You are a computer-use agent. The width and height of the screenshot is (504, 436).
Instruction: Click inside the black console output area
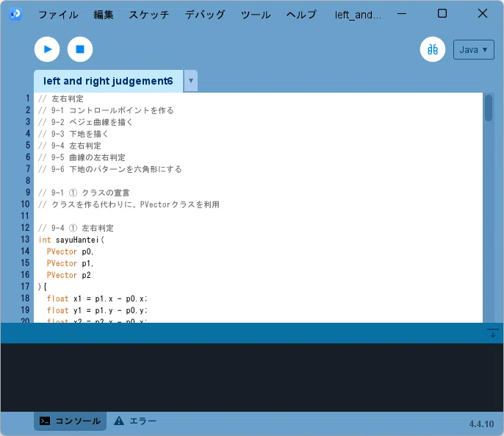pos(252,377)
